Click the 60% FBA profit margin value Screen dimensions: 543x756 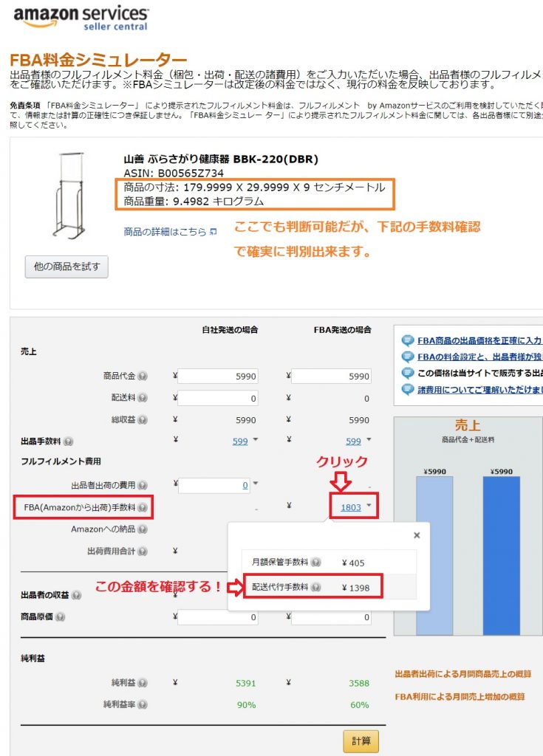[x=360, y=705]
